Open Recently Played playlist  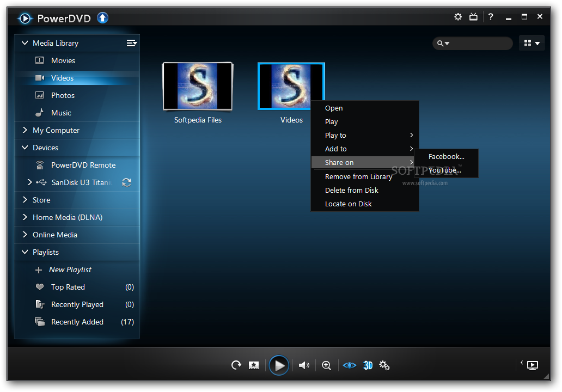pos(77,304)
